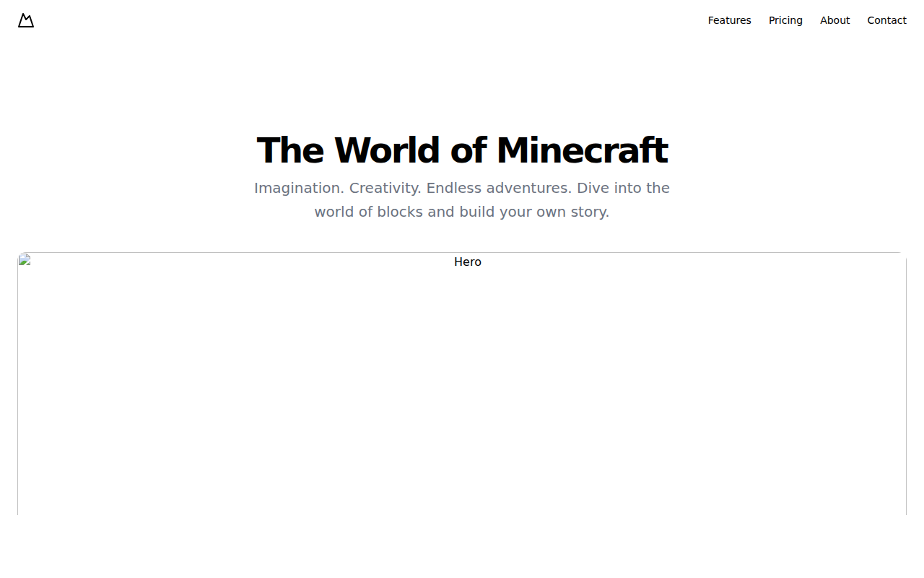This screenshot has width=924, height=578.
Task: Open the Features nav link
Action: coord(729,20)
